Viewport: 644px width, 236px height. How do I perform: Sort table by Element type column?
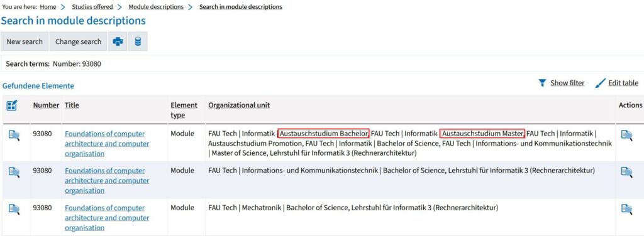pos(184,110)
